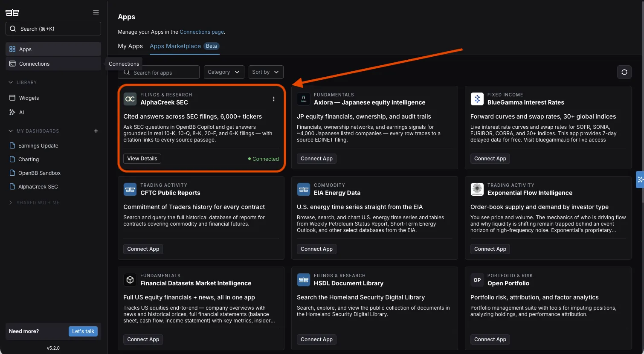This screenshot has width=644, height=354.
Task: Click the CFTC Public Reports logo
Action: coord(130,189)
